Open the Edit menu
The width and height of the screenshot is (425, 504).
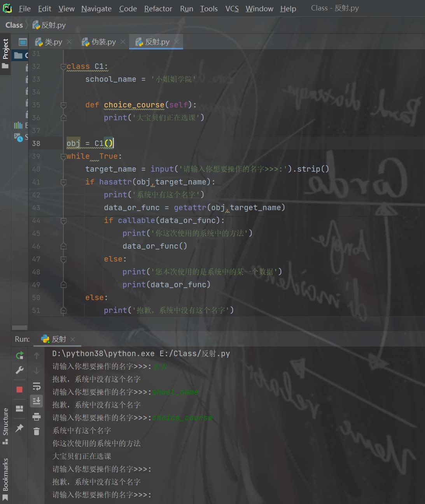tap(45, 9)
